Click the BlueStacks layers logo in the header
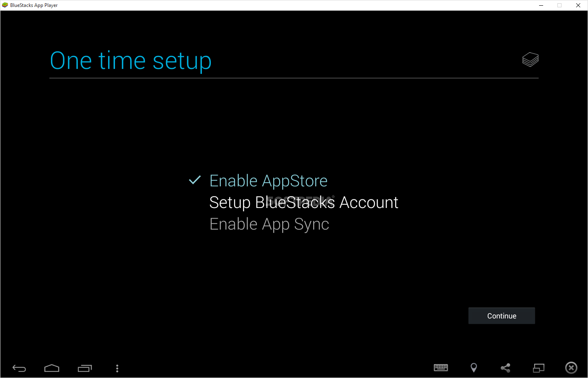The image size is (588, 378). [x=530, y=60]
